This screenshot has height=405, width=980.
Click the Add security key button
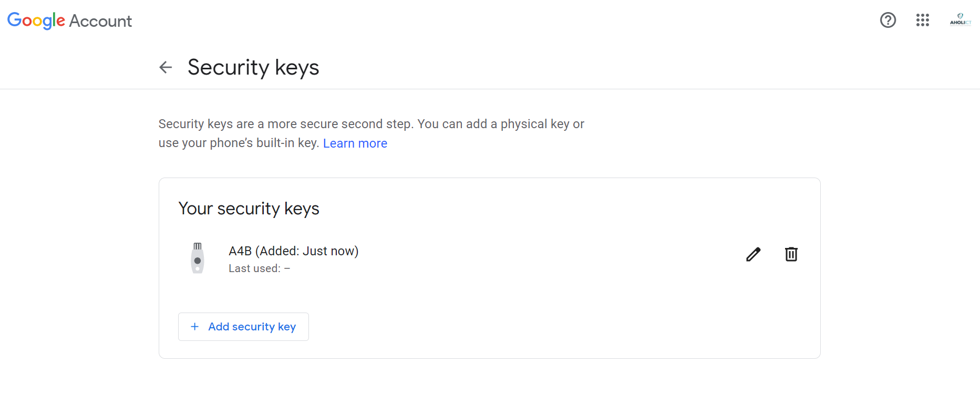click(x=243, y=327)
